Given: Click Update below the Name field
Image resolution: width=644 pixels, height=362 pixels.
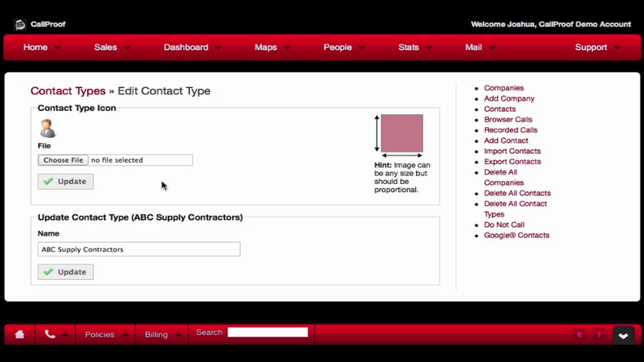Looking at the screenshot, I should [x=66, y=272].
